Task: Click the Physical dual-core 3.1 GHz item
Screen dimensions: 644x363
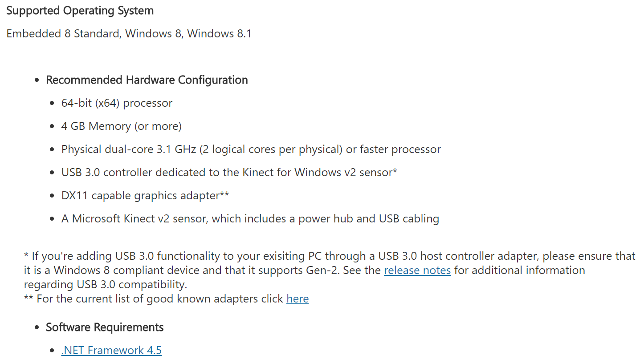Action: [x=251, y=149]
